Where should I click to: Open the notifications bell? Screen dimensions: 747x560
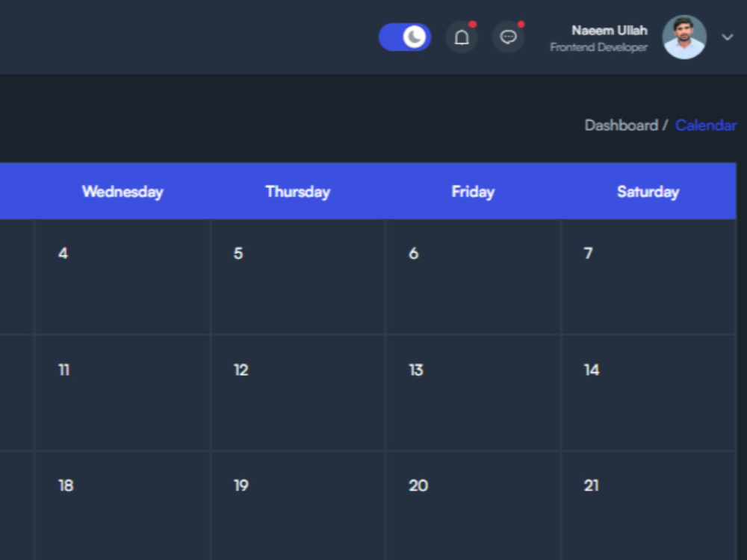[x=461, y=37]
